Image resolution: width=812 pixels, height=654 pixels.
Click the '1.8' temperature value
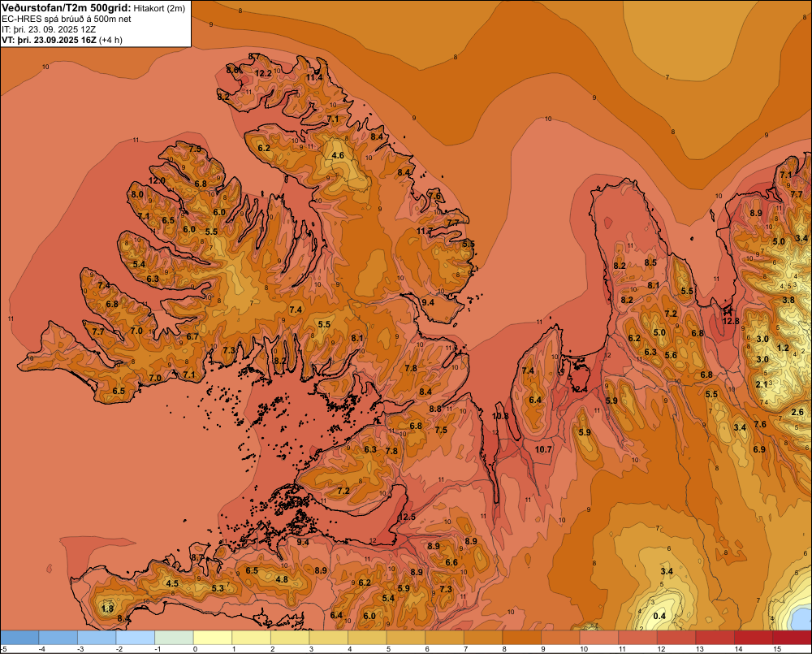pos(107,609)
